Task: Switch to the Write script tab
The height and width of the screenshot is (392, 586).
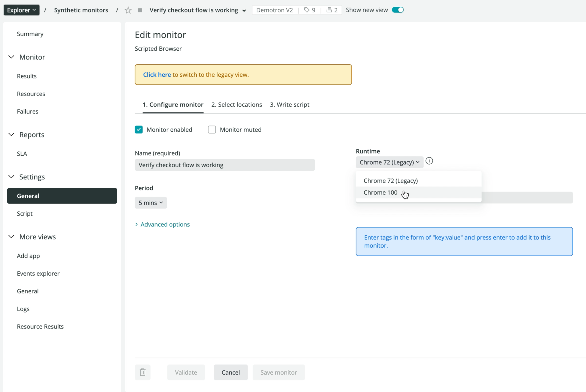Action: click(x=290, y=104)
